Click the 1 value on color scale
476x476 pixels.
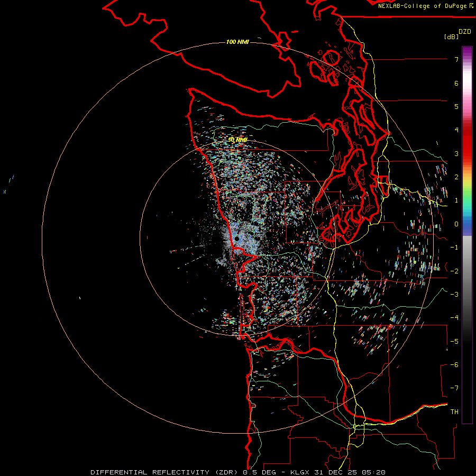456,200
